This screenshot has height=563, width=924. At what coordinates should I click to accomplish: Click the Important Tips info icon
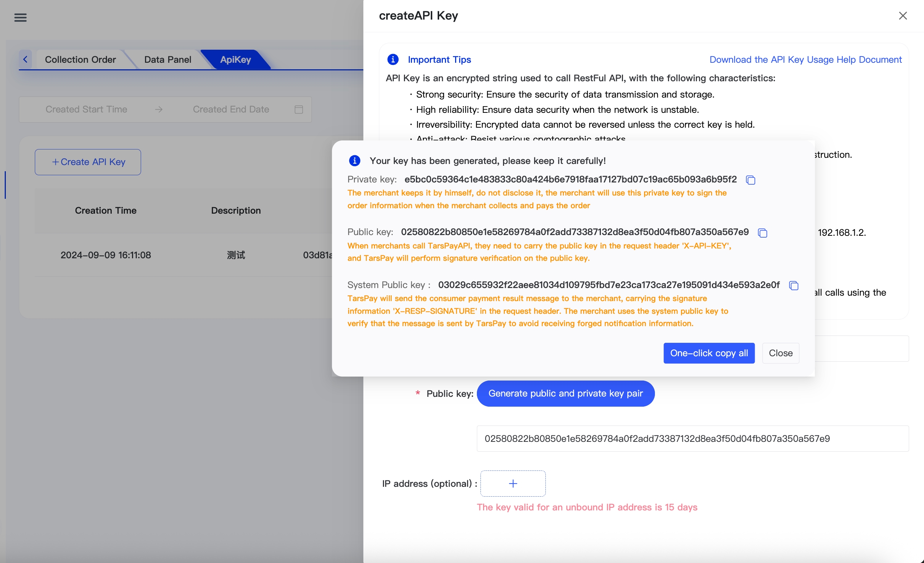(x=393, y=59)
